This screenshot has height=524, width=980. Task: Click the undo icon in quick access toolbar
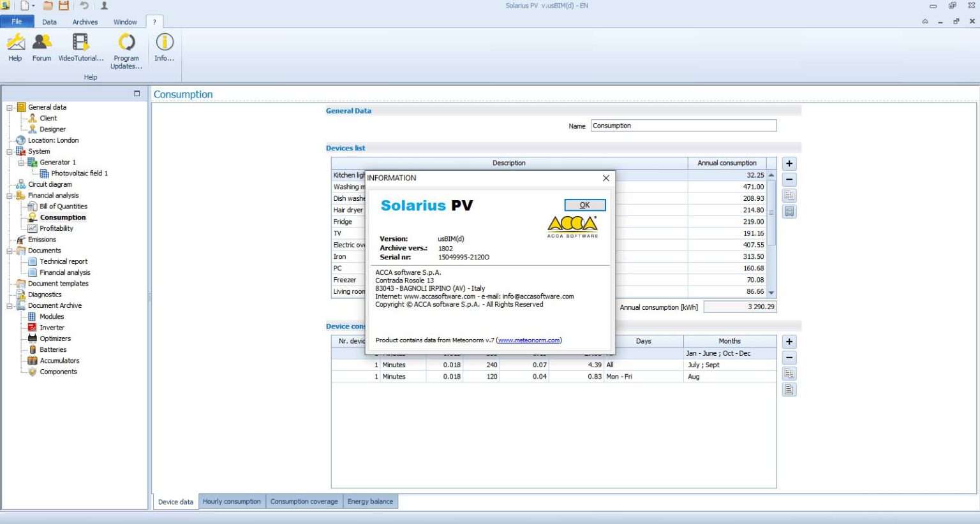[x=84, y=6]
